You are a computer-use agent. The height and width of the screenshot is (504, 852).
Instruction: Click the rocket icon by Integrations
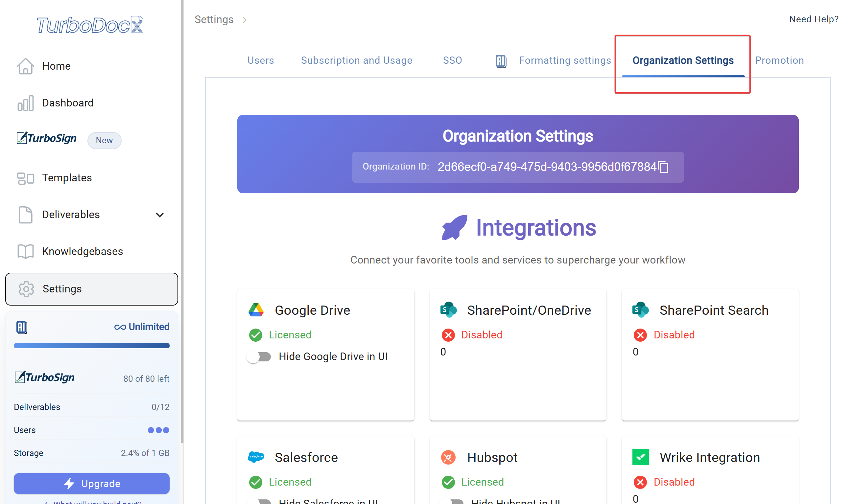tap(454, 227)
